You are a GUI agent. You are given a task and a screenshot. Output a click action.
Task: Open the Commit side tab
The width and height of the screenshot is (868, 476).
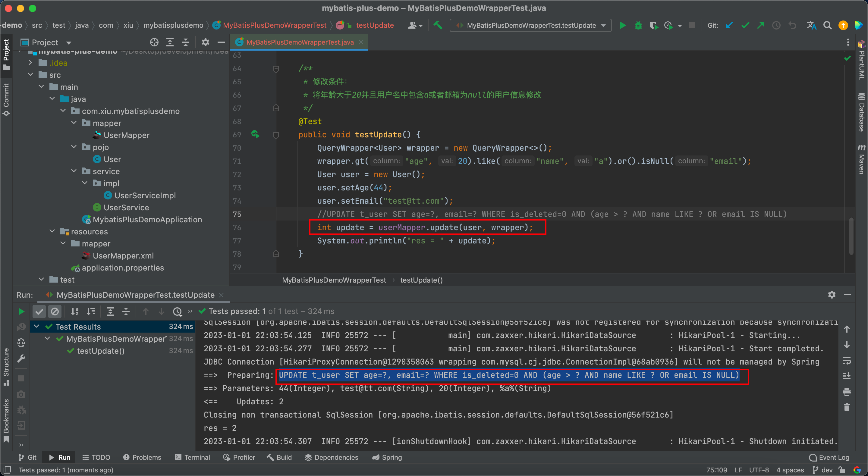(6, 100)
